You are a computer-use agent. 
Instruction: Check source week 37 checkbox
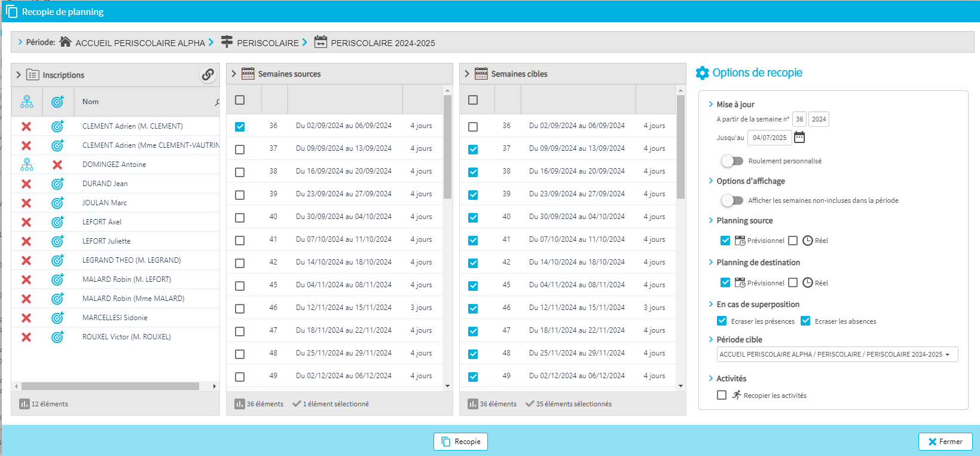point(240,149)
